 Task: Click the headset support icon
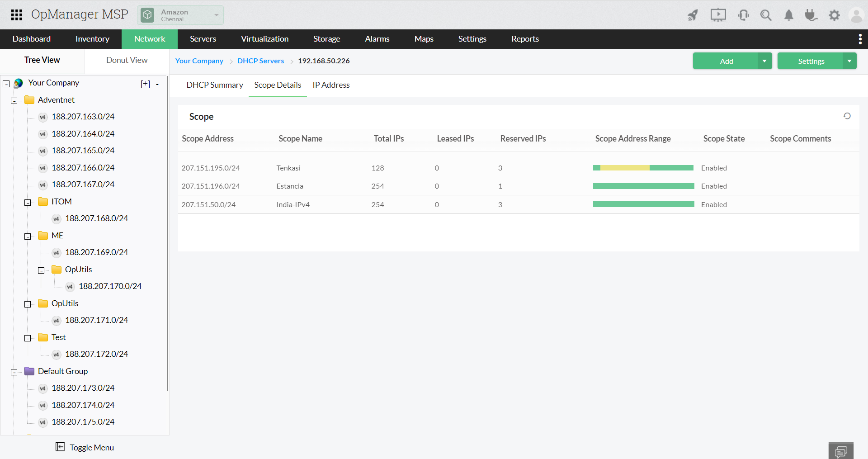pos(743,15)
